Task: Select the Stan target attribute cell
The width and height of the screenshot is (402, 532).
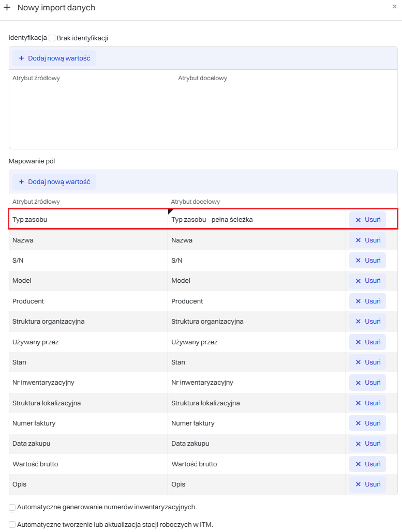Action: (256, 362)
